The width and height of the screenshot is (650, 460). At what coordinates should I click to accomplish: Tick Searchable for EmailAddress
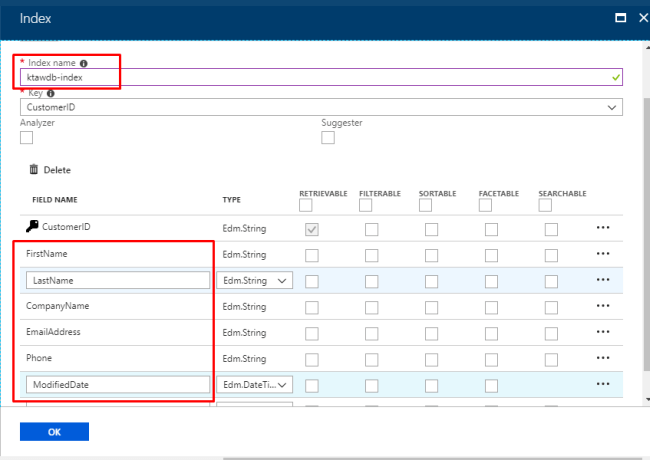(551, 334)
